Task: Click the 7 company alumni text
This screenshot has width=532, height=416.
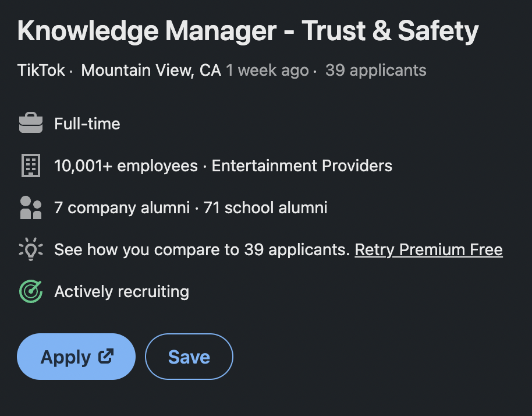Action: [122, 207]
